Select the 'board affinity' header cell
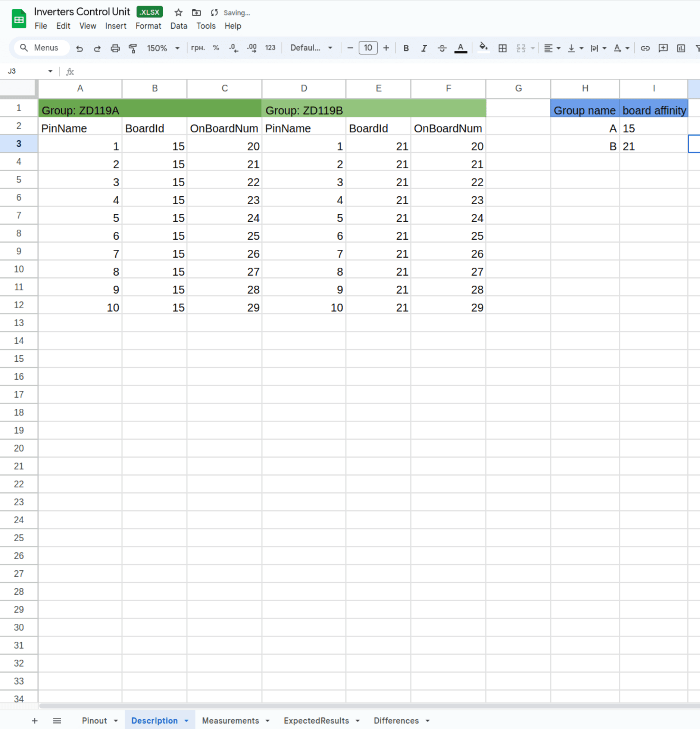The image size is (700, 729). 654,108
